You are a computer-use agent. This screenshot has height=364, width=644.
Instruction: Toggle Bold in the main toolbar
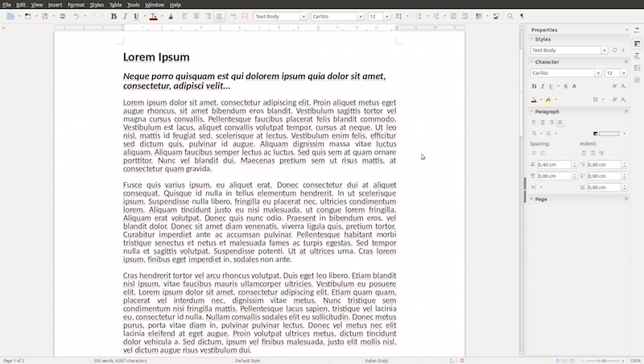[x=114, y=16]
